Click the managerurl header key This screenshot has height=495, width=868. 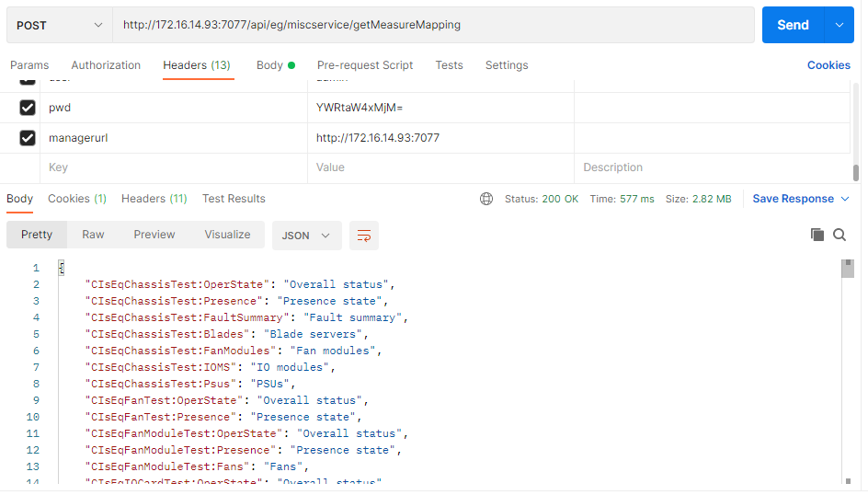(78, 138)
